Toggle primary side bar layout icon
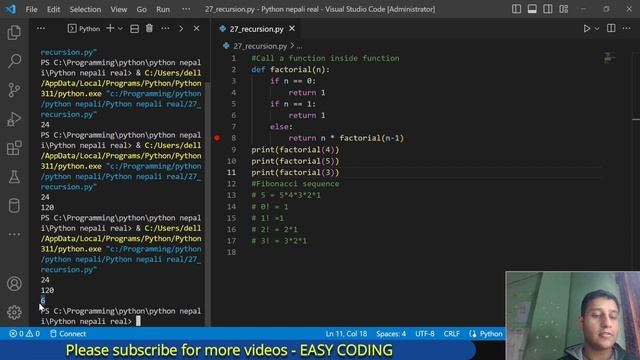Image resolution: width=640 pixels, height=360 pixels. pyautogui.click(x=516, y=9)
